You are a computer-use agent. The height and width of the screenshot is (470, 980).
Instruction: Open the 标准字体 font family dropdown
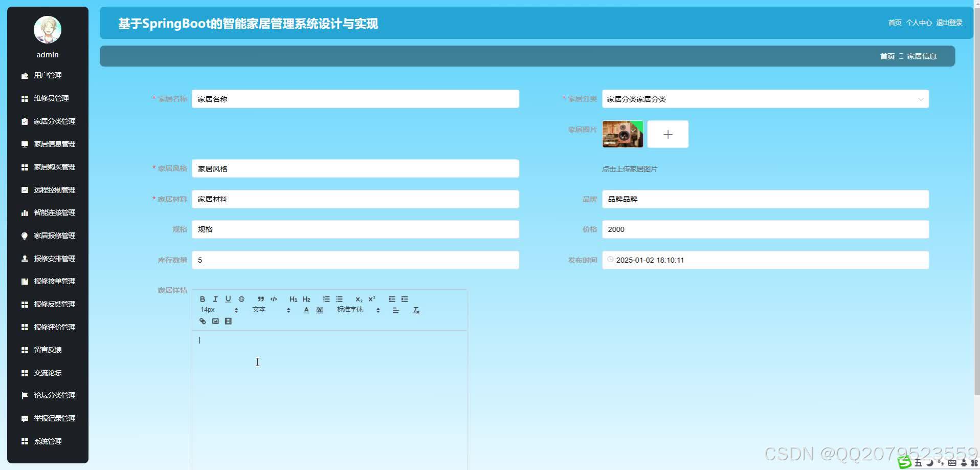358,310
